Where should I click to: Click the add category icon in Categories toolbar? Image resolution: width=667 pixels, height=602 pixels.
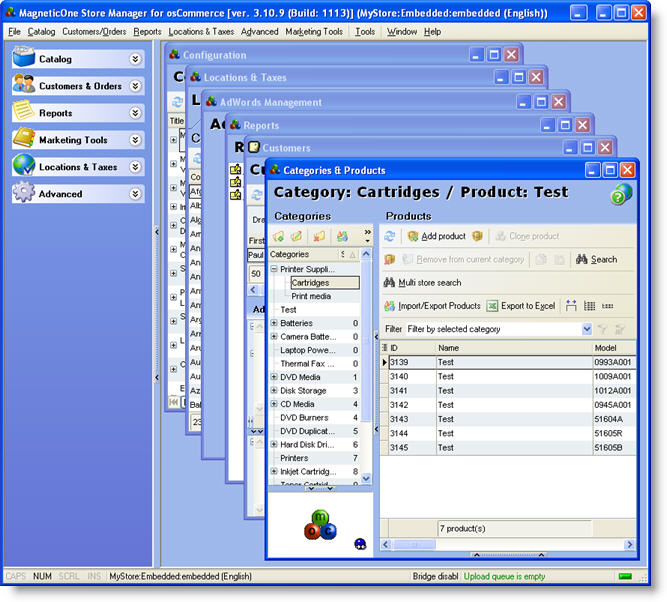point(279,236)
